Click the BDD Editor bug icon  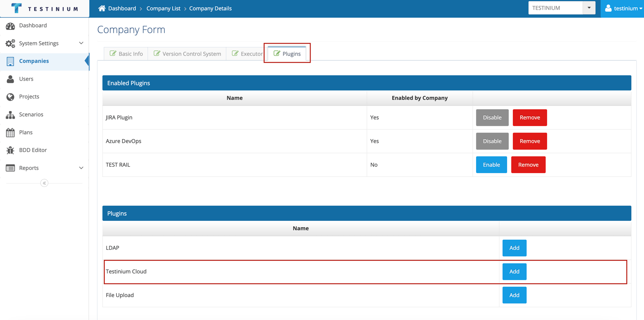10,150
